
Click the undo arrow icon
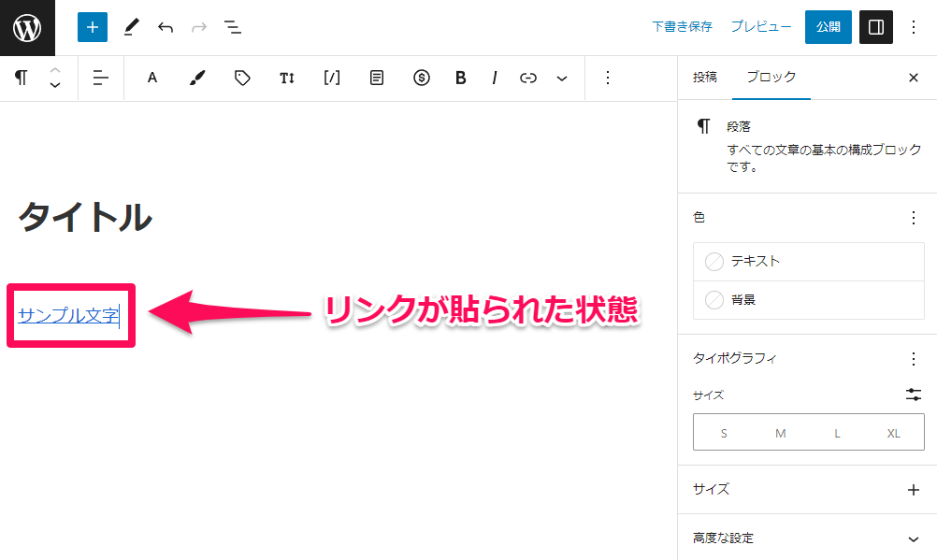pyautogui.click(x=166, y=27)
